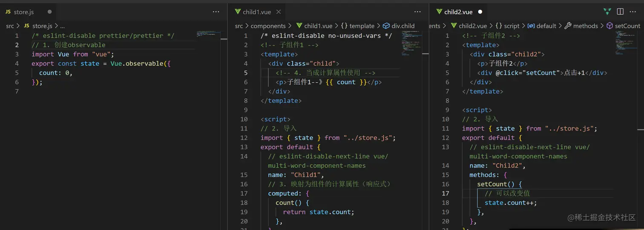
Task: Click Vue icon in child2.vue breadcrumb
Action: pos(454,26)
